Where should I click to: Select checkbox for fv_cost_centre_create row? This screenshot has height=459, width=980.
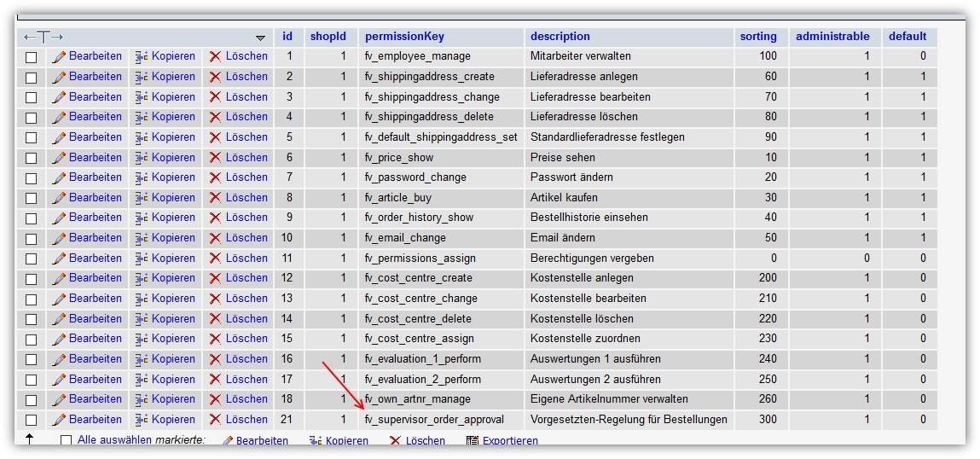(32, 279)
